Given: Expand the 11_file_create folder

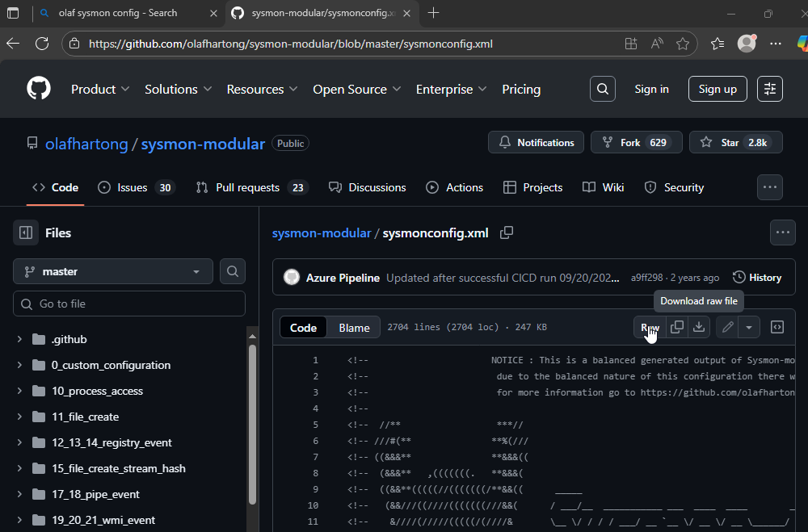Looking at the screenshot, I should pyautogui.click(x=19, y=416).
